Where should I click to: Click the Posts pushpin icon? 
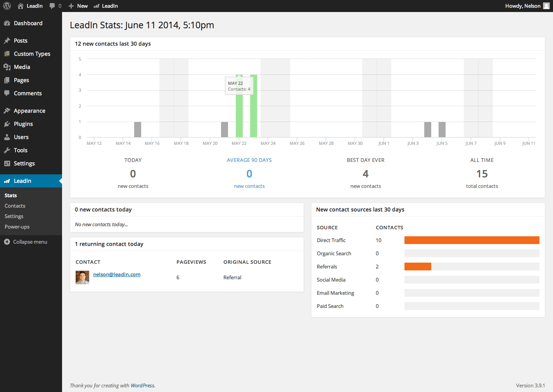pos(7,41)
